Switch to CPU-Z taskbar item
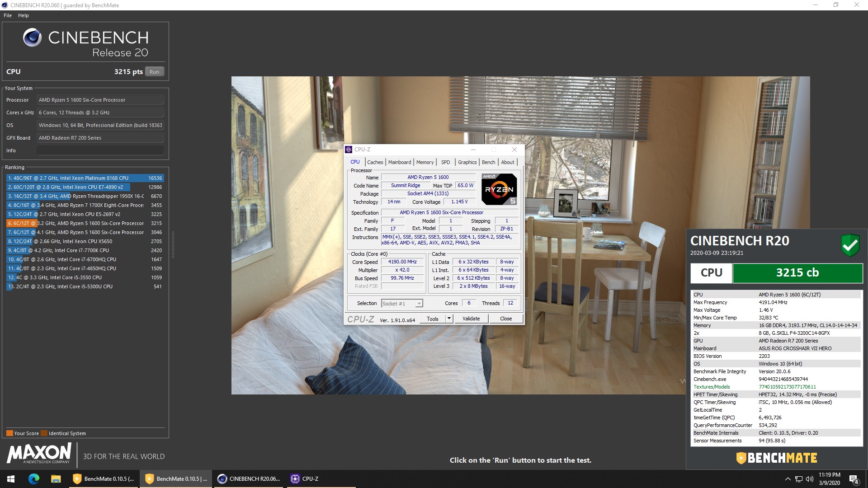This screenshot has height=488, width=868. click(321, 479)
